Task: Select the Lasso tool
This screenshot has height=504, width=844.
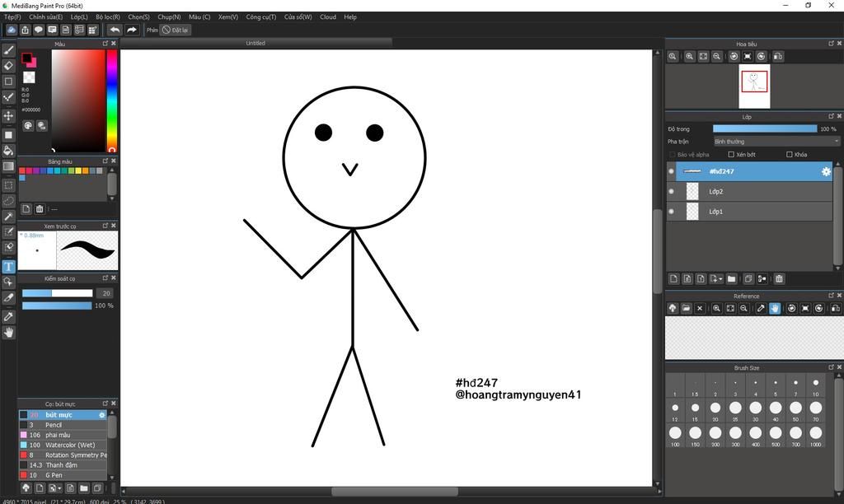Action: [x=8, y=201]
